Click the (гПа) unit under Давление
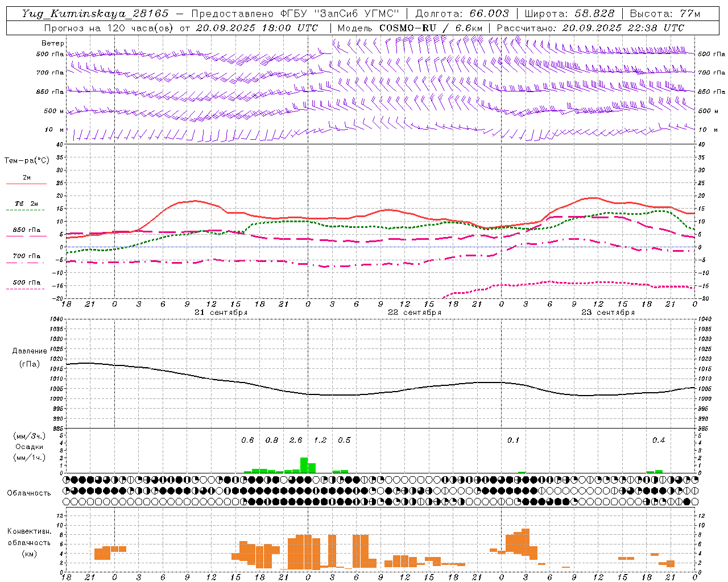 (x=30, y=364)
